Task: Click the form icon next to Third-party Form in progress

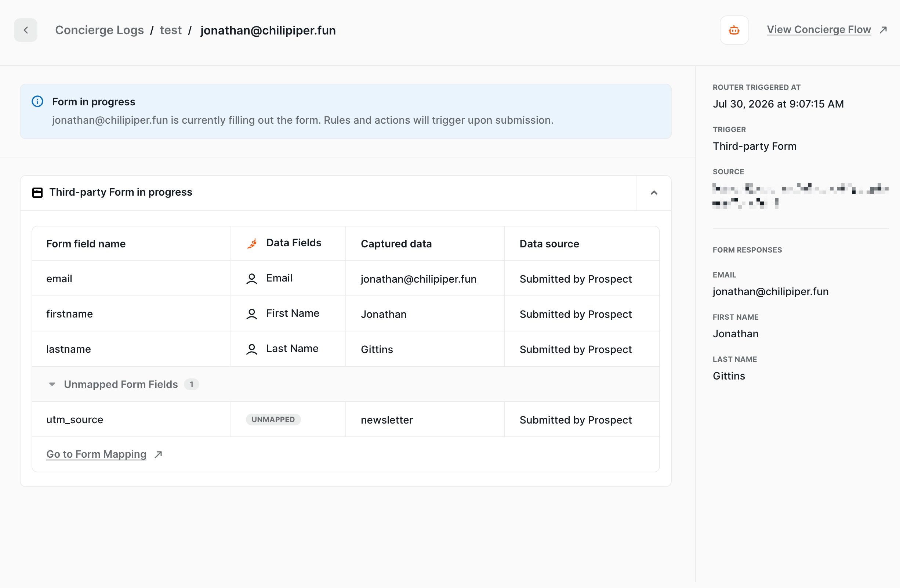Action: coord(37,192)
